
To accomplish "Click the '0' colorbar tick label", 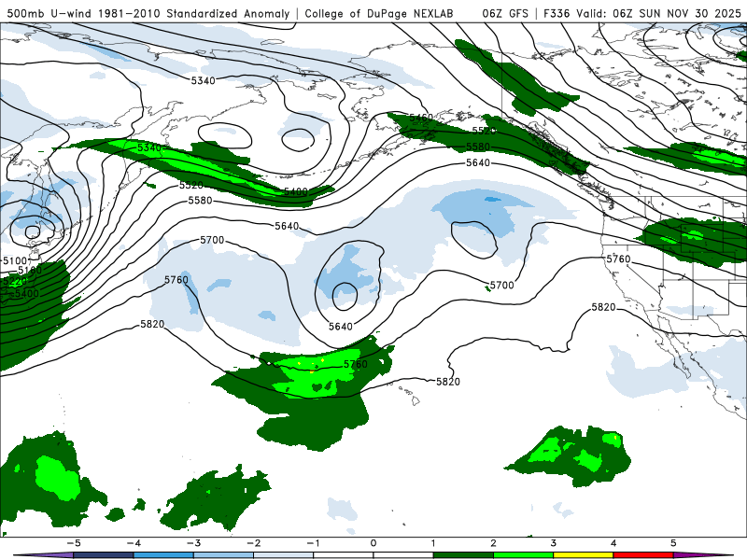I will [x=373, y=543].
